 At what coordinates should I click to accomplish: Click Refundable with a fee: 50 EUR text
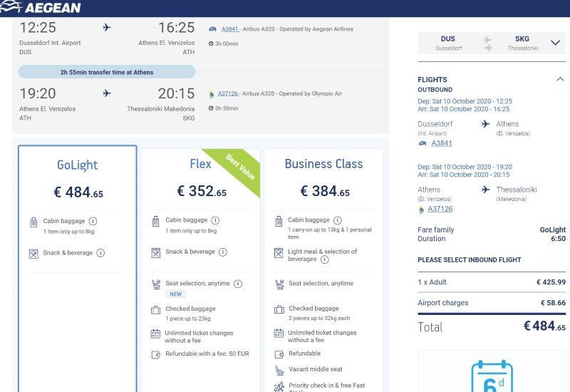(x=207, y=354)
